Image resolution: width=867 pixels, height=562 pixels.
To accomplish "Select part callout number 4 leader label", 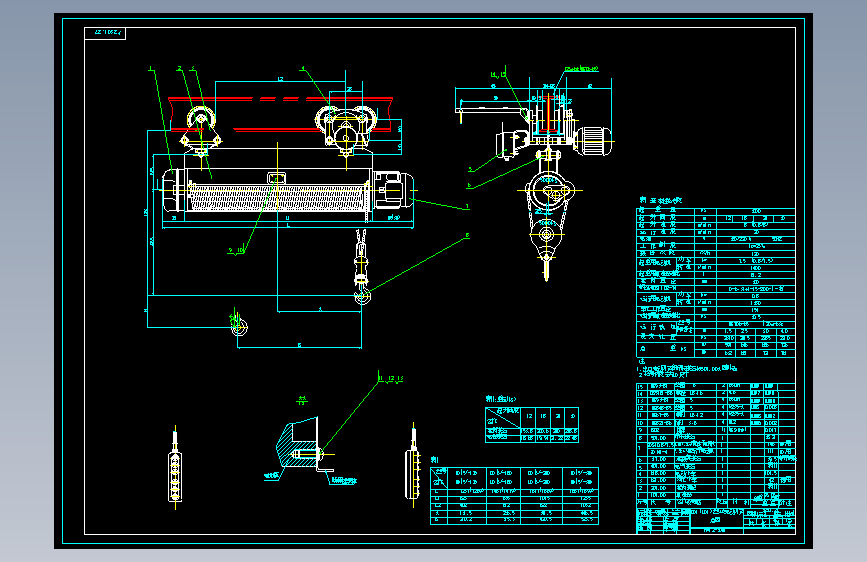I will pos(302,69).
